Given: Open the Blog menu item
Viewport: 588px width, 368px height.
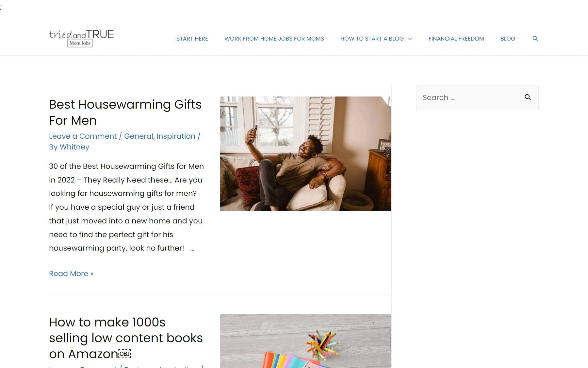Looking at the screenshot, I should click(508, 39).
